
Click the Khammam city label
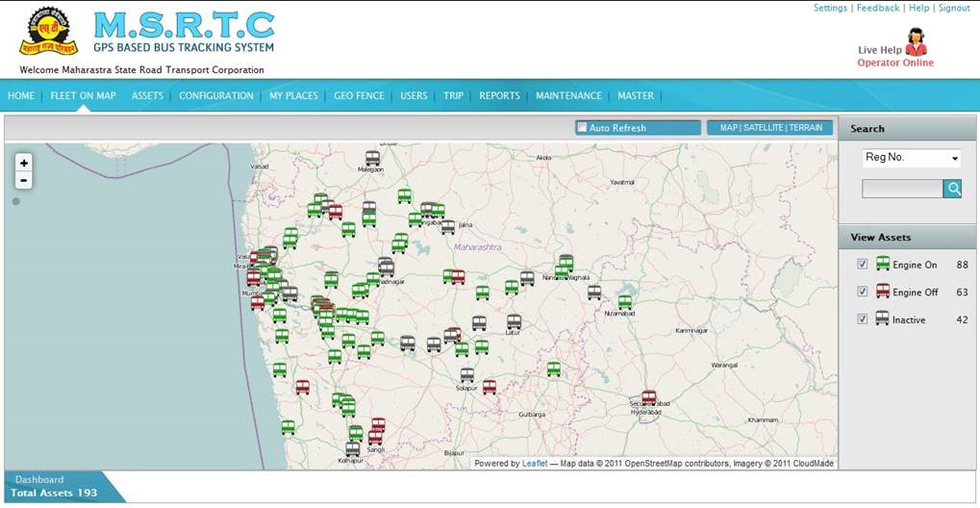point(763,419)
